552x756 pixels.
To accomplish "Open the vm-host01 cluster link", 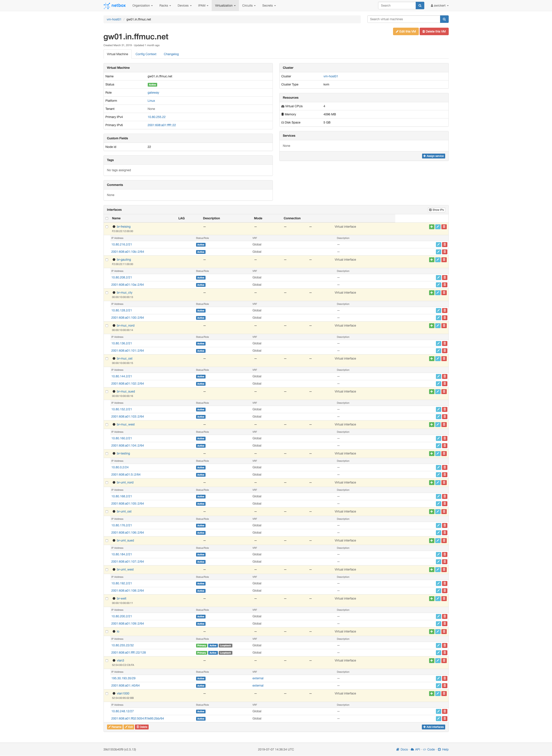I will 330,76.
